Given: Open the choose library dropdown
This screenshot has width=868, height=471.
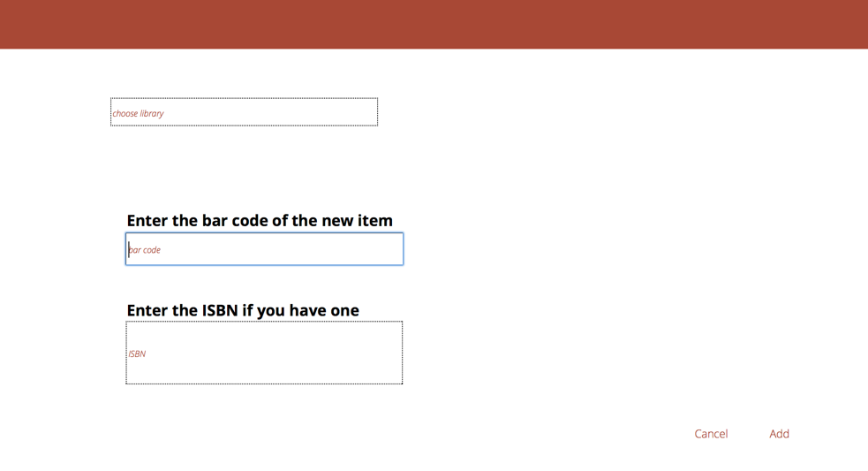Looking at the screenshot, I should click(x=244, y=112).
